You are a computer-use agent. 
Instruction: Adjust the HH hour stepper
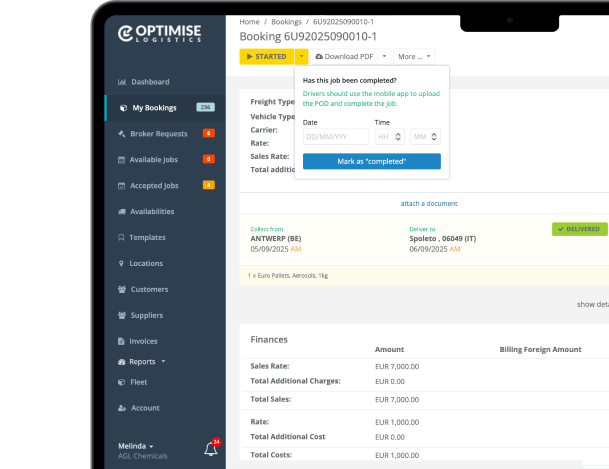[399, 137]
